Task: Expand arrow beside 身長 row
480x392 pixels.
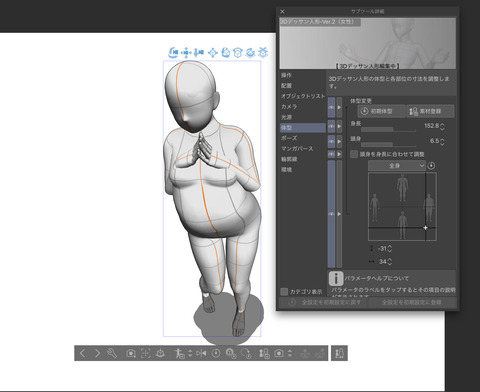Action: [339, 126]
